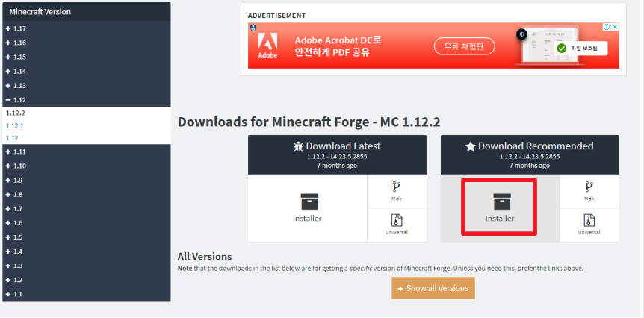
Task: Click Universal icon under Download Latest
Action: coord(397,225)
